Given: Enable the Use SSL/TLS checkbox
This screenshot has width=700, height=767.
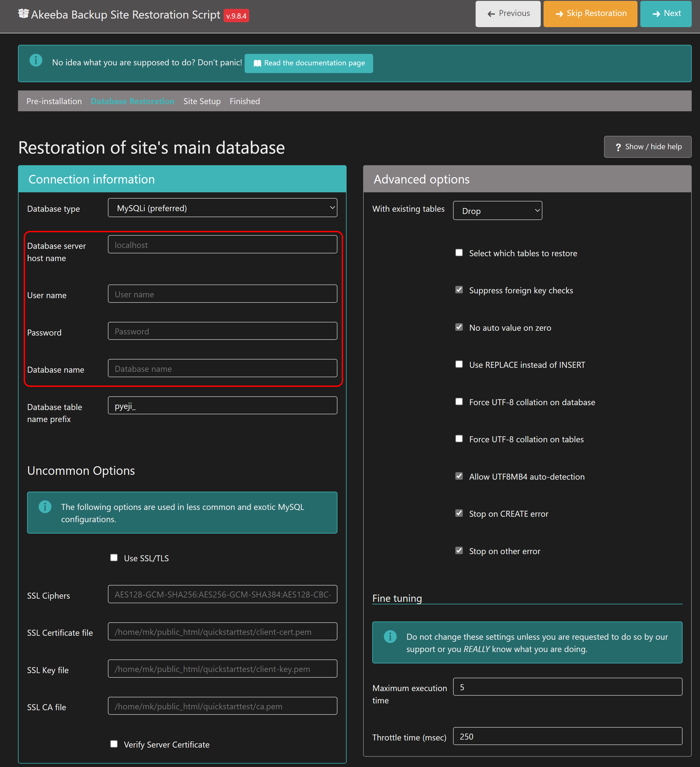Looking at the screenshot, I should [114, 557].
